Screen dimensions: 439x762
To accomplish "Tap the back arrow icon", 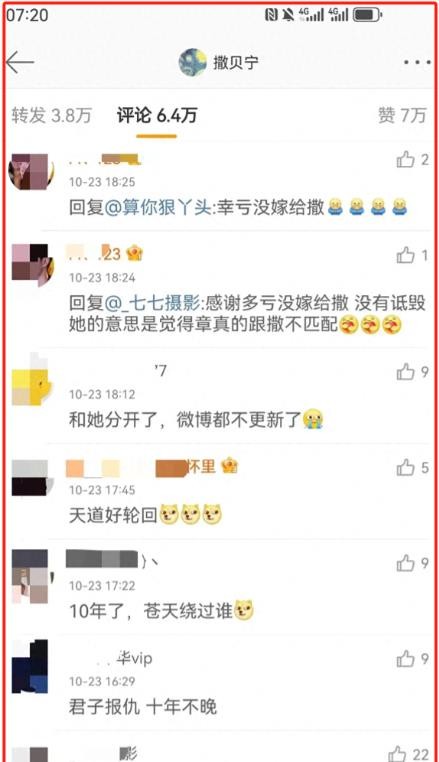I will tap(20, 63).
